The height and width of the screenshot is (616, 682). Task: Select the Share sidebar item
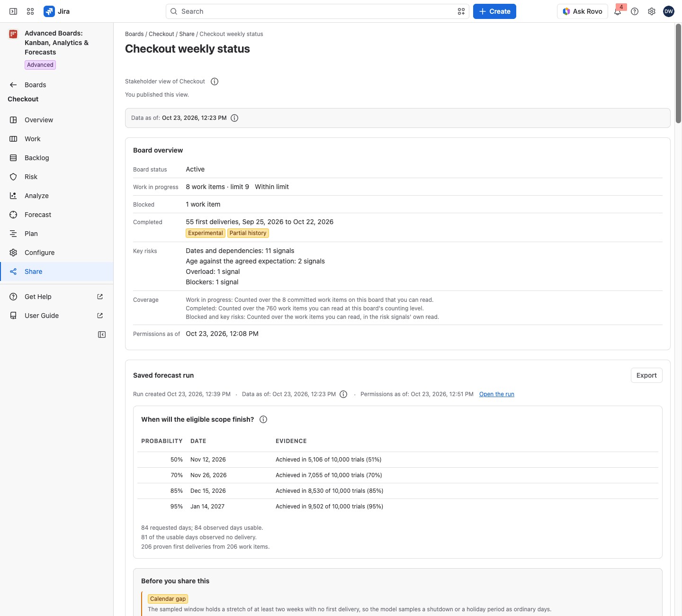57,272
